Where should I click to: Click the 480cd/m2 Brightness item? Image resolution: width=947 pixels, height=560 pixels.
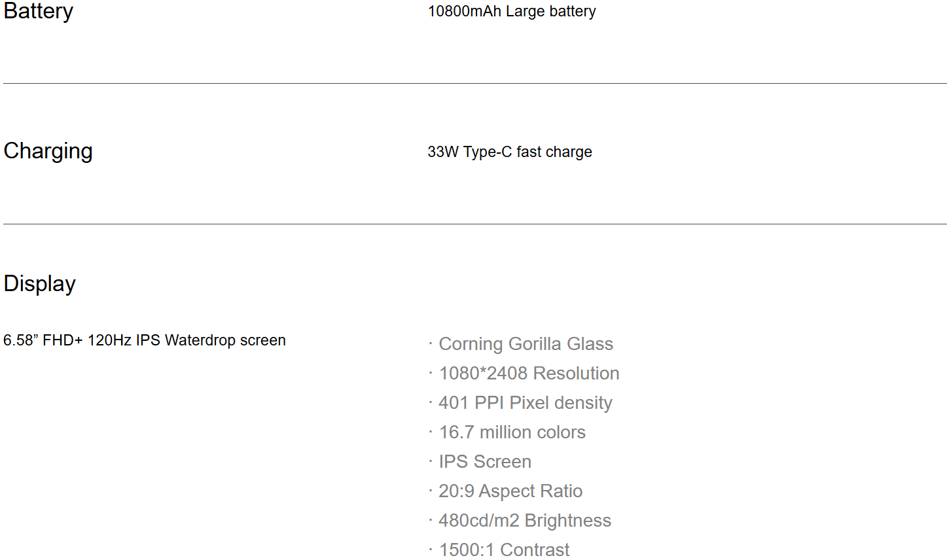click(525, 521)
